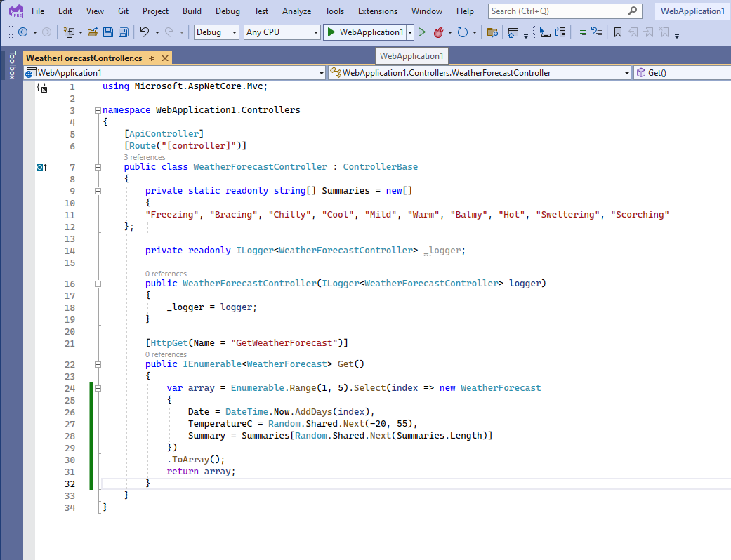Click the 3 references CodeLens link
The height and width of the screenshot is (560, 731).
tap(145, 157)
